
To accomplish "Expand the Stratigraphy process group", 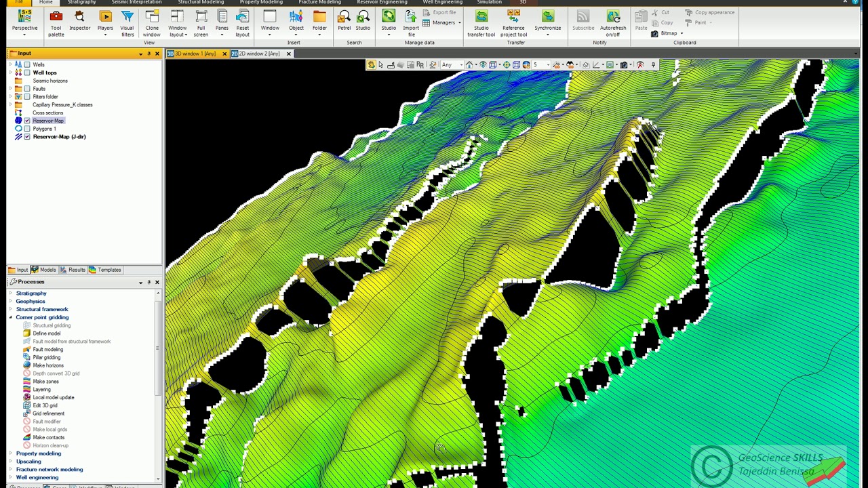I will 10,293.
